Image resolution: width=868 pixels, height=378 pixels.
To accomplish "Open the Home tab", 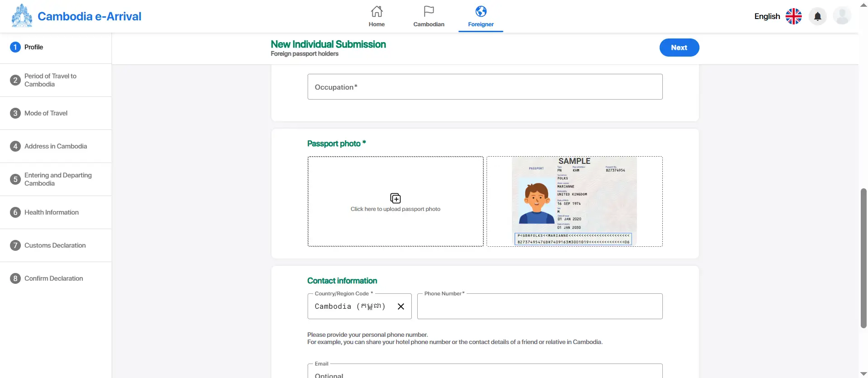I will click(376, 17).
